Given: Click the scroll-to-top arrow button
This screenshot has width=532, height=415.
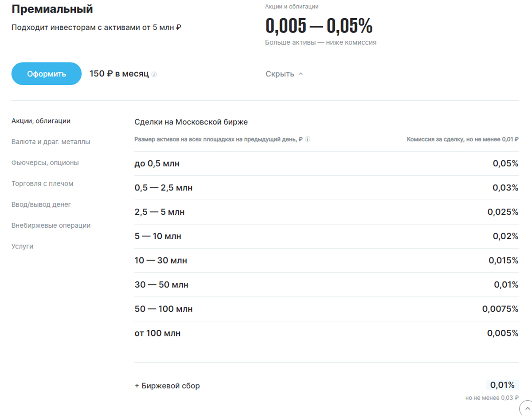Looking at the screenshot, I should pyautogui.click(x=527, y=408).
